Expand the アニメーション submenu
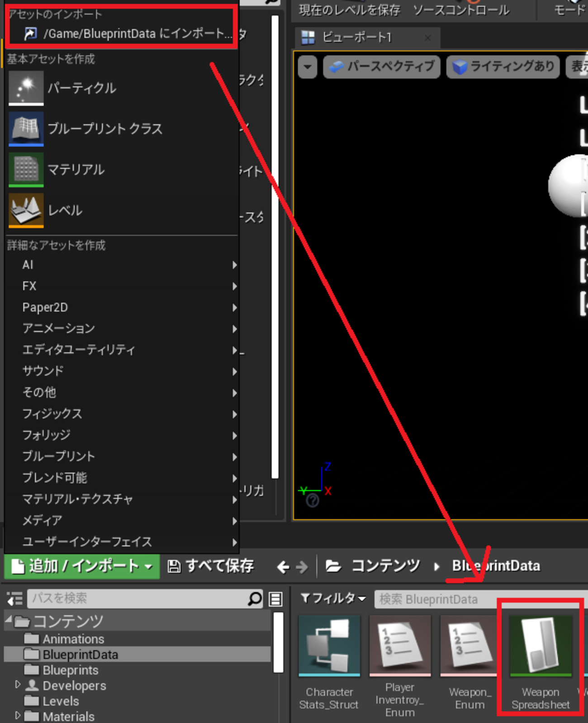The image size is (588, 723). coord(122,328)
